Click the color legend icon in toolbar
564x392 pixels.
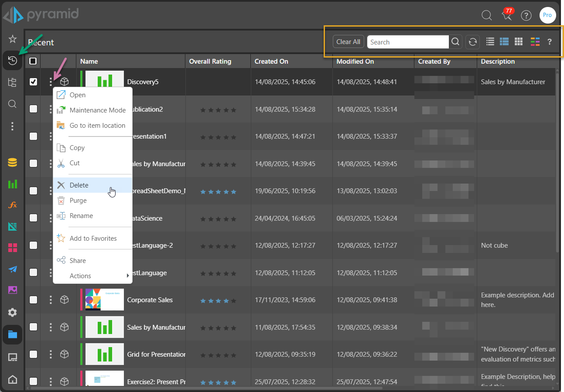tap(535, 42)
